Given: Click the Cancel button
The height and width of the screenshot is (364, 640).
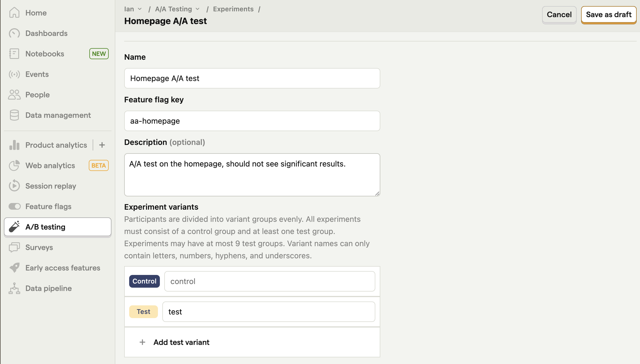Looking at the screenshot, I should [559, 15].
